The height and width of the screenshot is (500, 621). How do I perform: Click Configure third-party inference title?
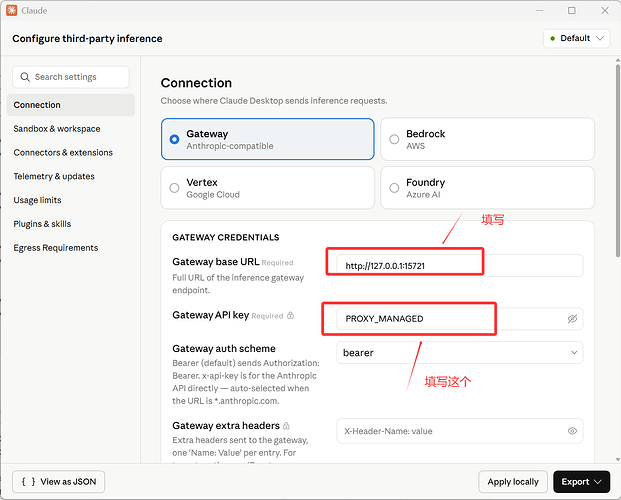pos(87,38)
